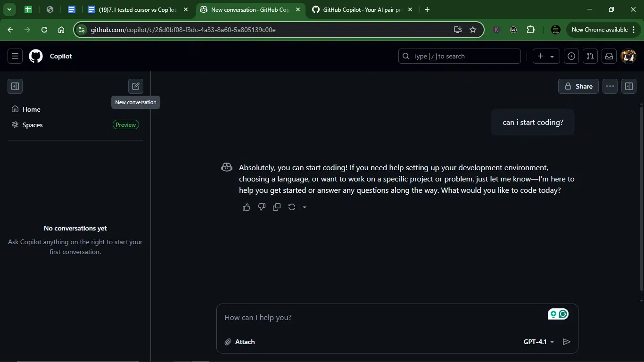Close the 'New conversation · GitHub Copilot' tab
Viewport: 644px width, 362px height.
click(297, 9)
